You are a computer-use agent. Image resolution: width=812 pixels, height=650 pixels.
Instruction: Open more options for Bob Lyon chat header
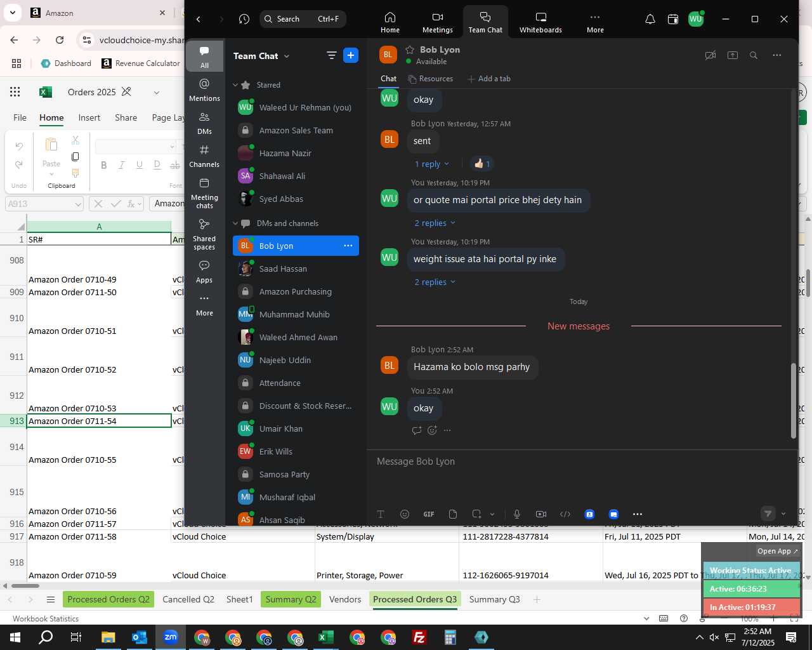coord(777,55)
